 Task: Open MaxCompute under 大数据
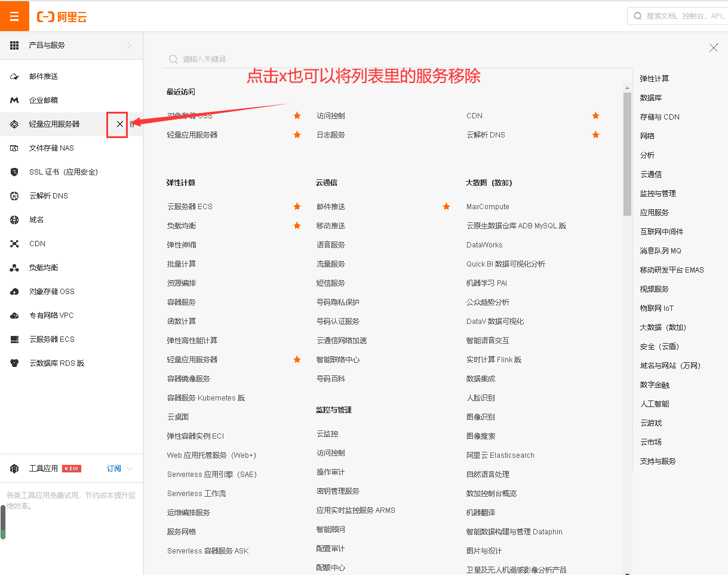pyautogui.click(x=488, y=207)
